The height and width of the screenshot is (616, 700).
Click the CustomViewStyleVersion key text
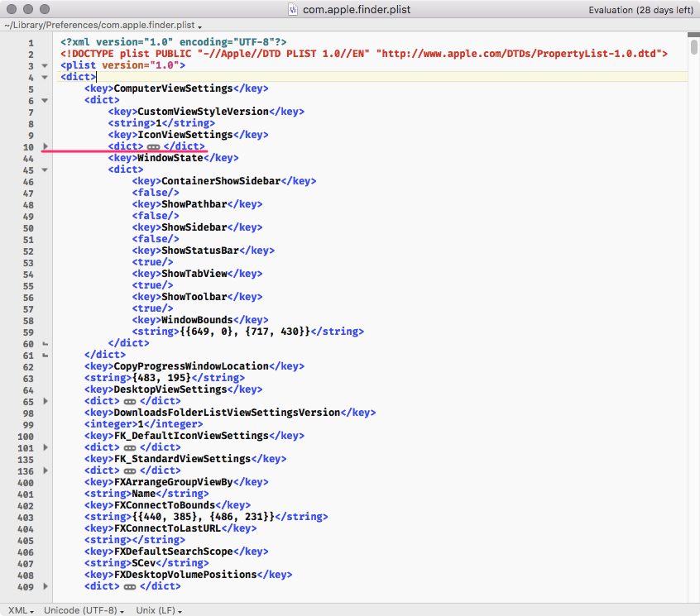(203, 112)
